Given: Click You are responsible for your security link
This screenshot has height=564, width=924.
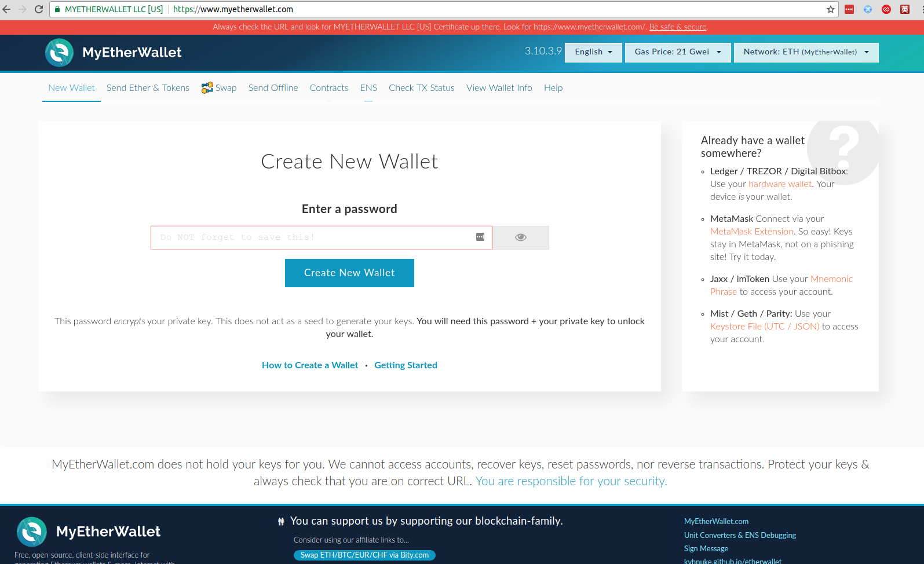Looking at the screenshot, I should click(571, 481).
